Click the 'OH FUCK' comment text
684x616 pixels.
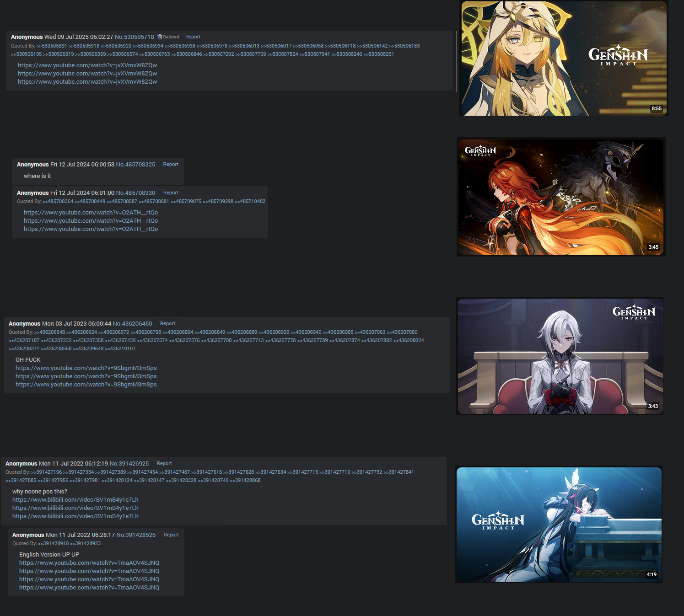pyautogui.click(x=28, y=360)
